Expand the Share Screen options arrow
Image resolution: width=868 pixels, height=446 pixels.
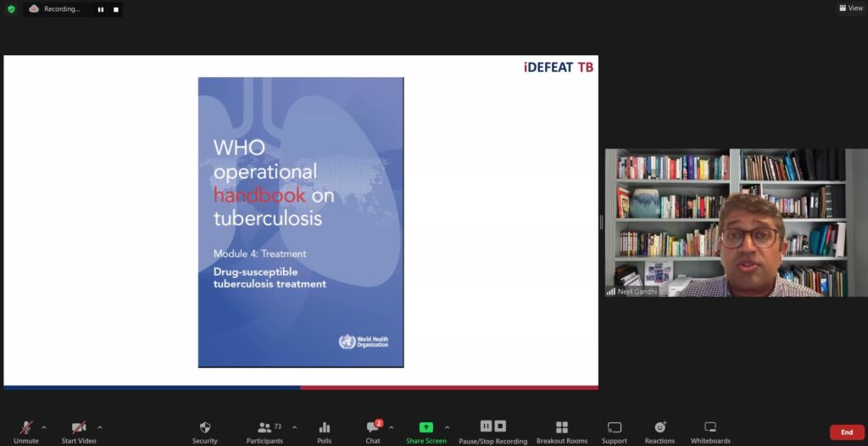pos(447,426)
